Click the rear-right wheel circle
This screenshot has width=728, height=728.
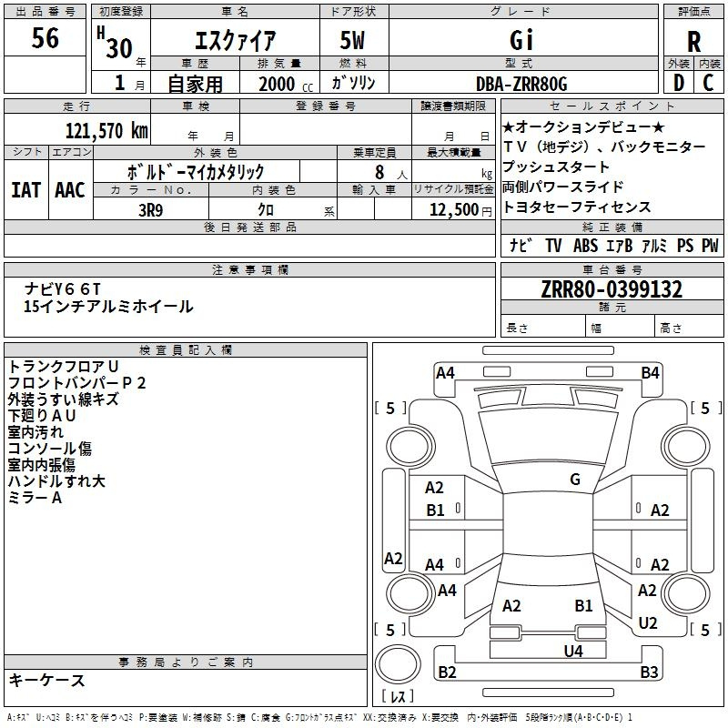[685, 592]
